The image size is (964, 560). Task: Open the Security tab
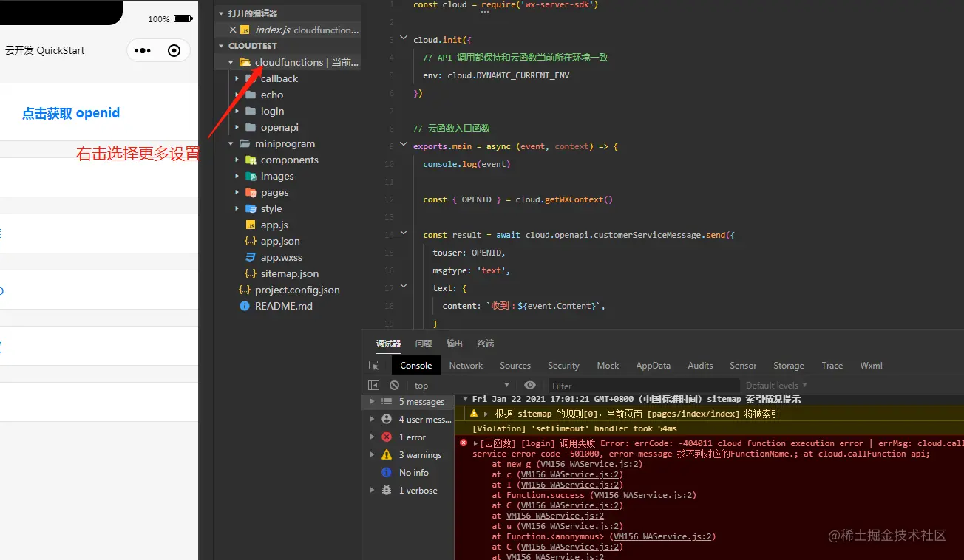pyautogui.click(x=563, y=366)
